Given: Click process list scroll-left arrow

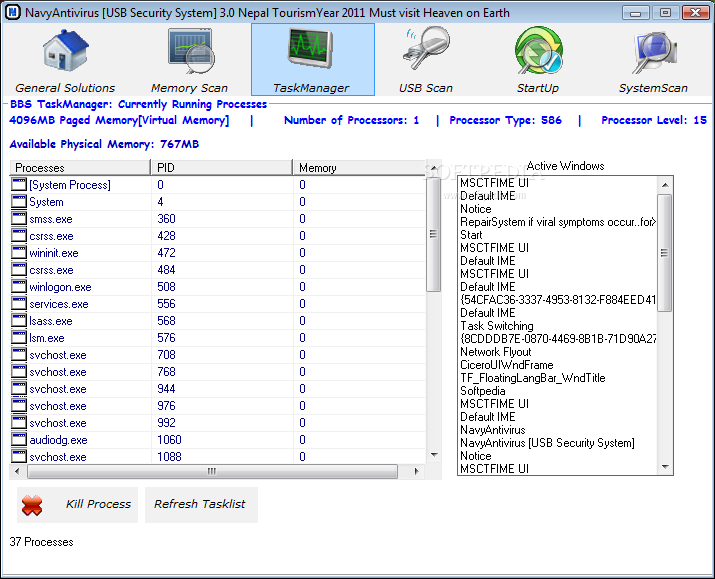Looking at the screenshot, I should tap(17, 471).
